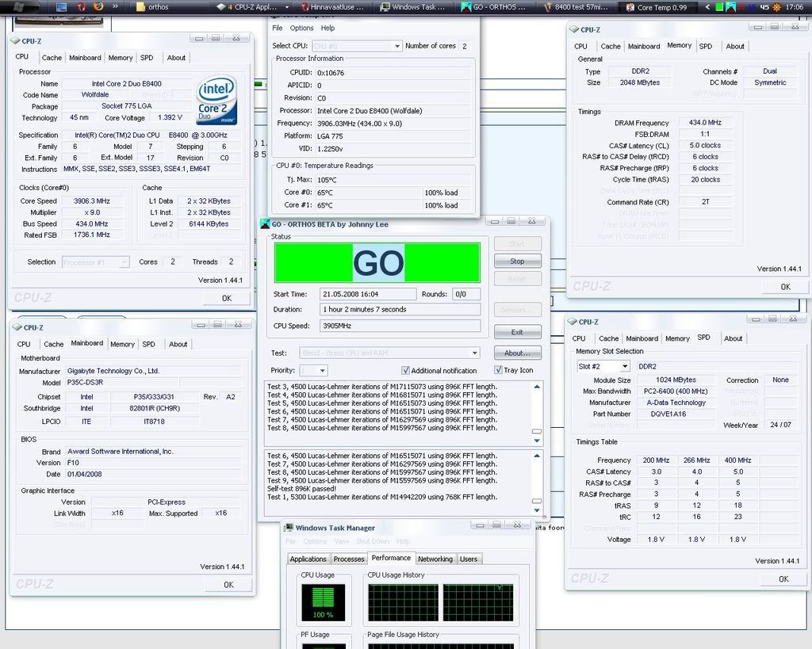
Task: Switch to Applications tab in Task Manager
Action: (308, 559)
